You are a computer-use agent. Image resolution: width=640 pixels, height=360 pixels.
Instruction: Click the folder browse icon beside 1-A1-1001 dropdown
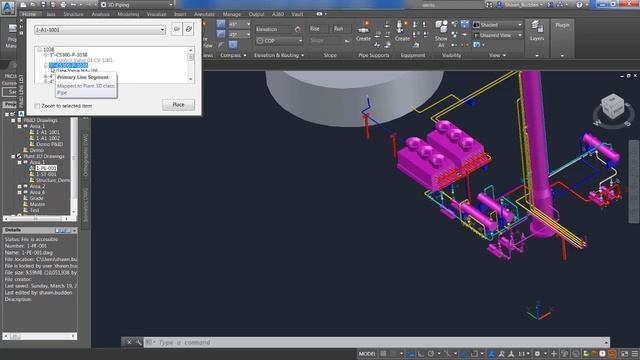point(176,29)
